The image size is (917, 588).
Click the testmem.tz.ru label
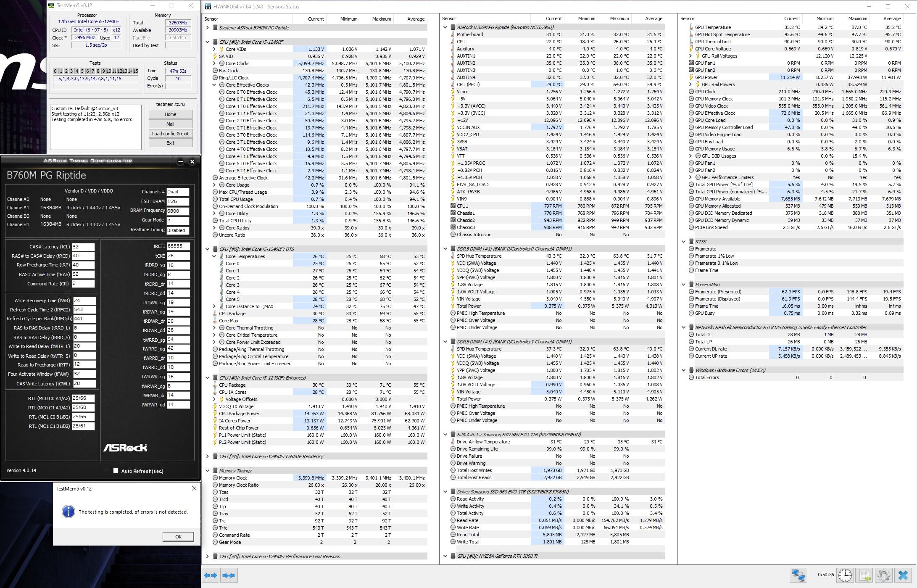[x=170, y=104]
